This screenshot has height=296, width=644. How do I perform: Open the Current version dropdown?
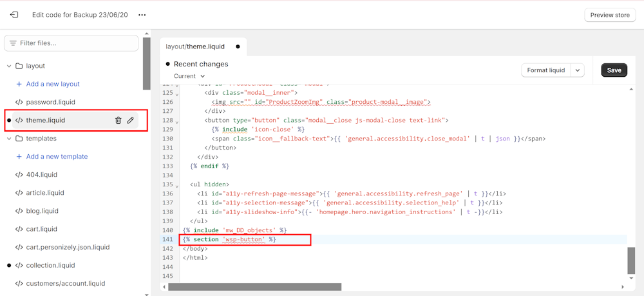(x=189, y=76)
